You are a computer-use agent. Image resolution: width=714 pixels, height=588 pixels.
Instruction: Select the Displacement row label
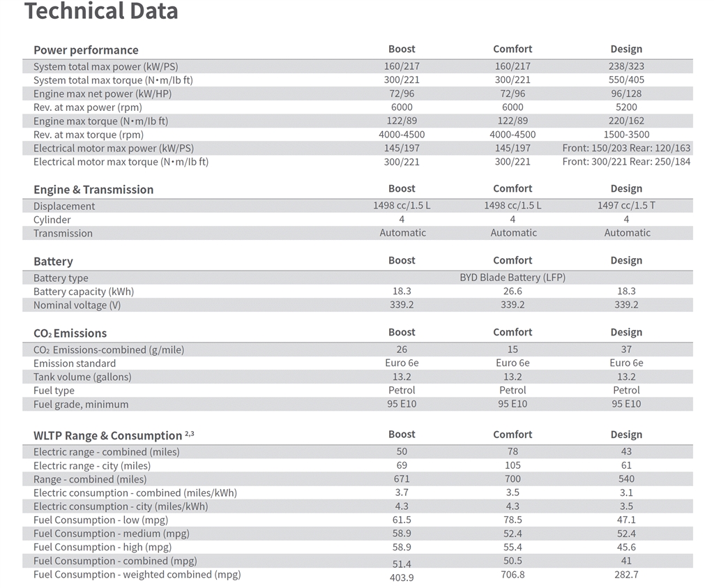[x=64, y=206]
